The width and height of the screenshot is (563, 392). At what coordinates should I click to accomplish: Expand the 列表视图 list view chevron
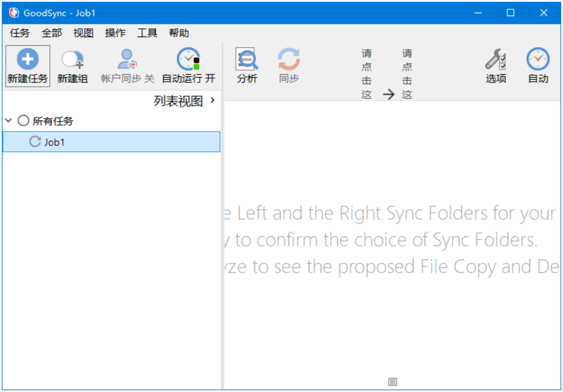point(213,101)
